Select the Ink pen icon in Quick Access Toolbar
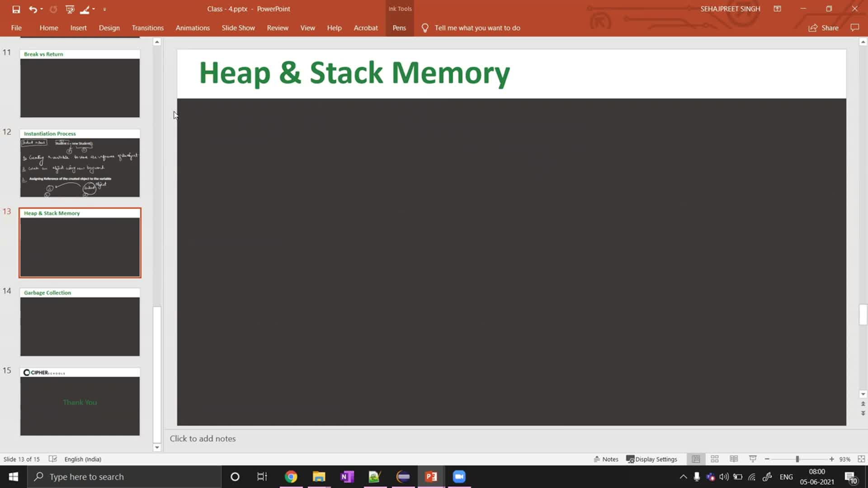 coord(85,9)
